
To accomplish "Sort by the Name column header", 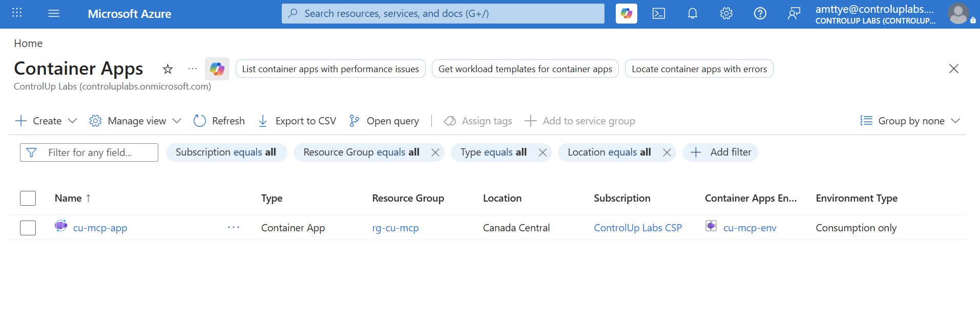I will point(73,198).
